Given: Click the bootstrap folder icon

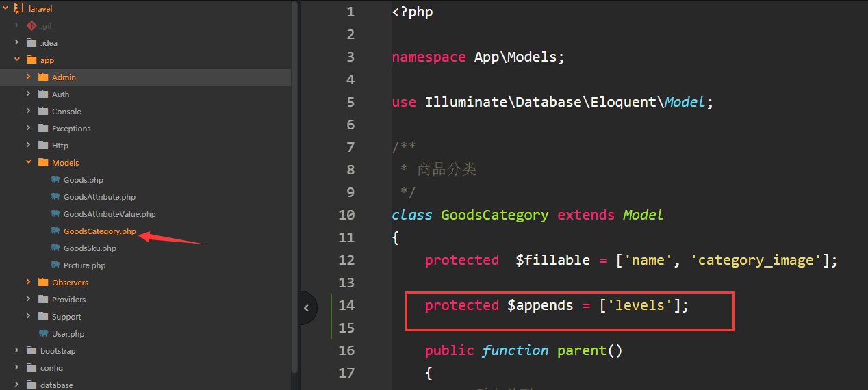Looking at the screenshot, I should (x=31, y=351).
